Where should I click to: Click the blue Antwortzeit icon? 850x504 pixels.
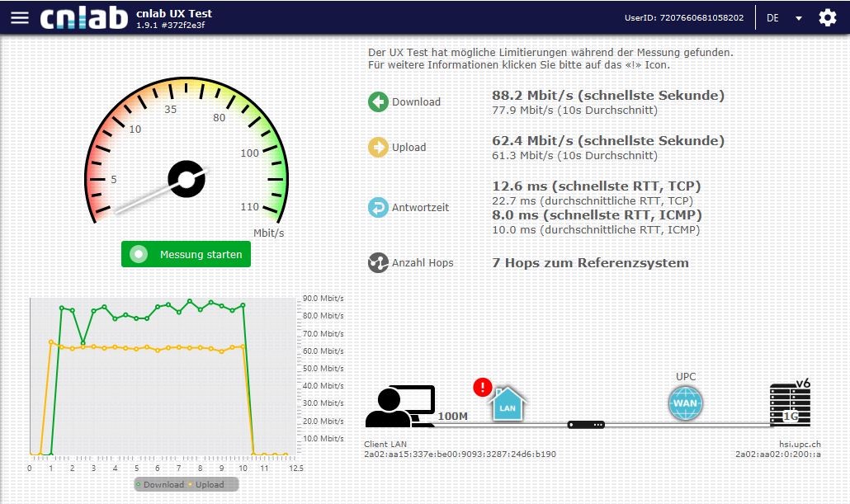coord(378,207)
